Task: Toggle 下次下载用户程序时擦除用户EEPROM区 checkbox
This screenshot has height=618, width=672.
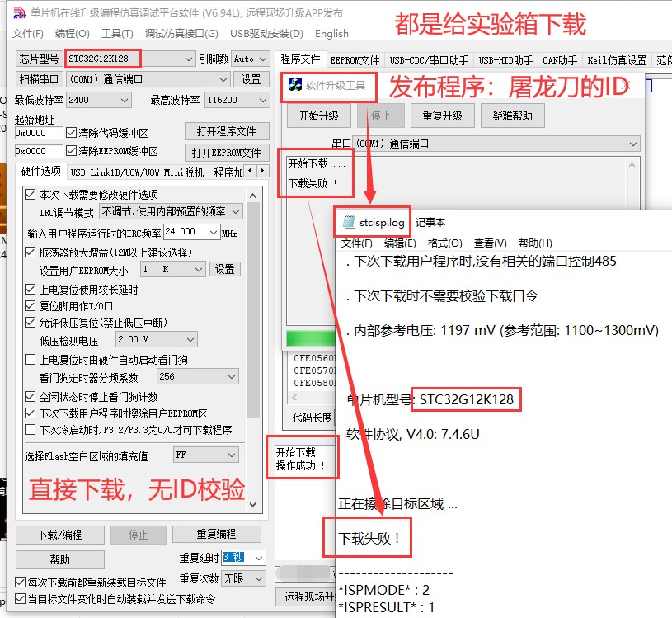Action: point(30,413)
